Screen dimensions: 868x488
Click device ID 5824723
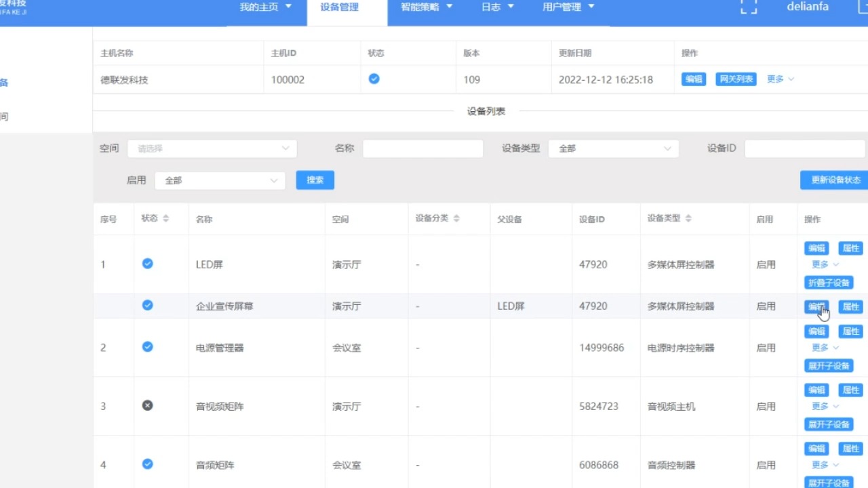coord(599,407)
